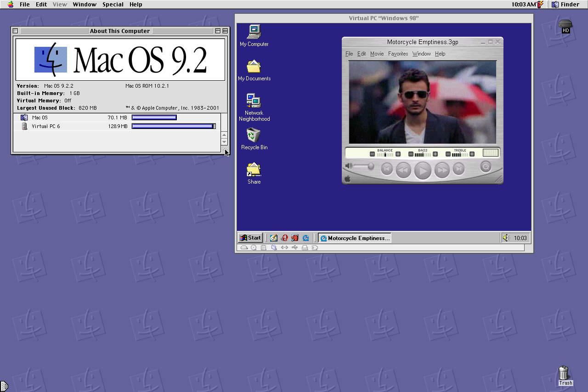Open the Finder application switcher menu
The image size is (588, 392).
565,5
